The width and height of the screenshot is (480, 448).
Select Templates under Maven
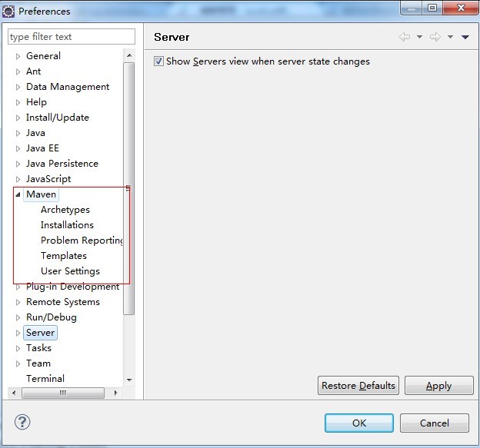click(x=64, y=256)
